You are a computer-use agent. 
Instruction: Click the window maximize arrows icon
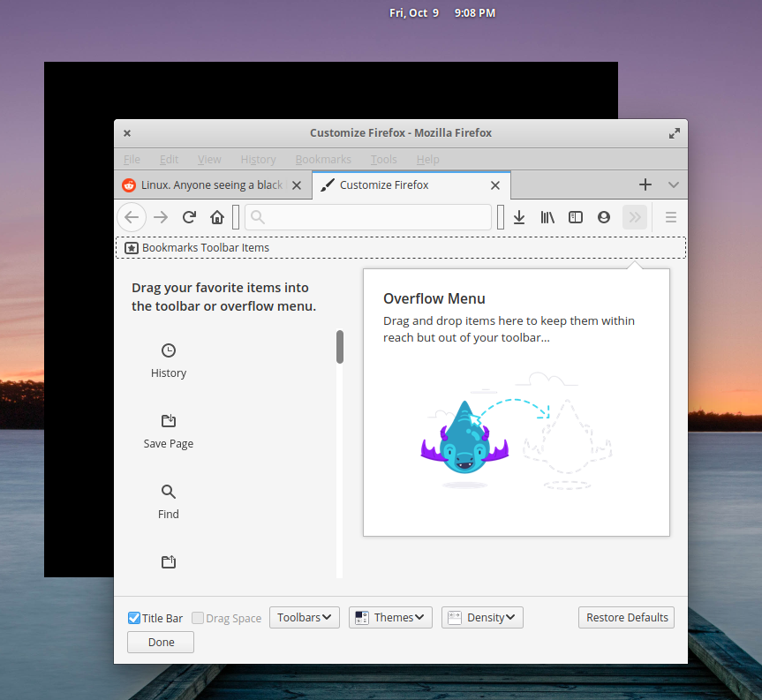pyautogui.click(x=674, y=133)
